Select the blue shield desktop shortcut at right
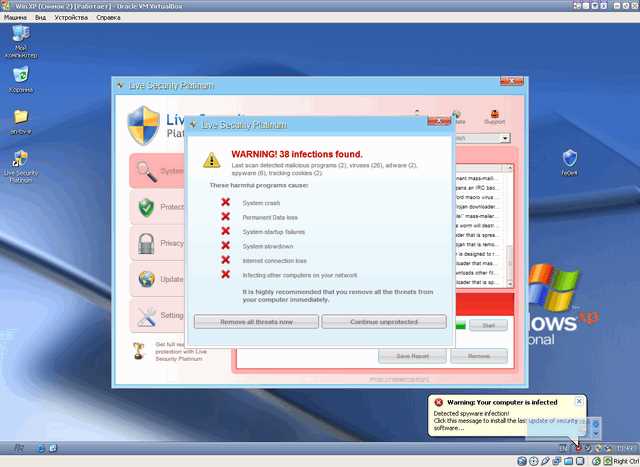 (x=569, y=162)
